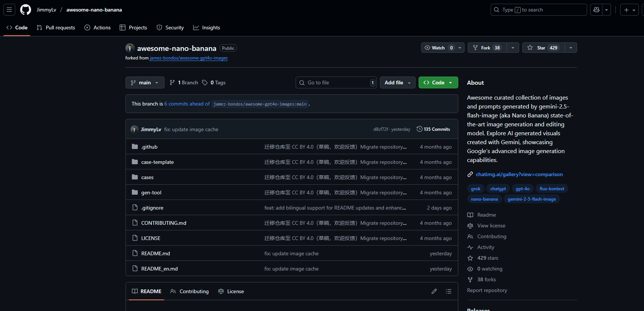Select the grok topic tag
The height and width of the screenshot is (311, 644).
(x=476, y=189)
